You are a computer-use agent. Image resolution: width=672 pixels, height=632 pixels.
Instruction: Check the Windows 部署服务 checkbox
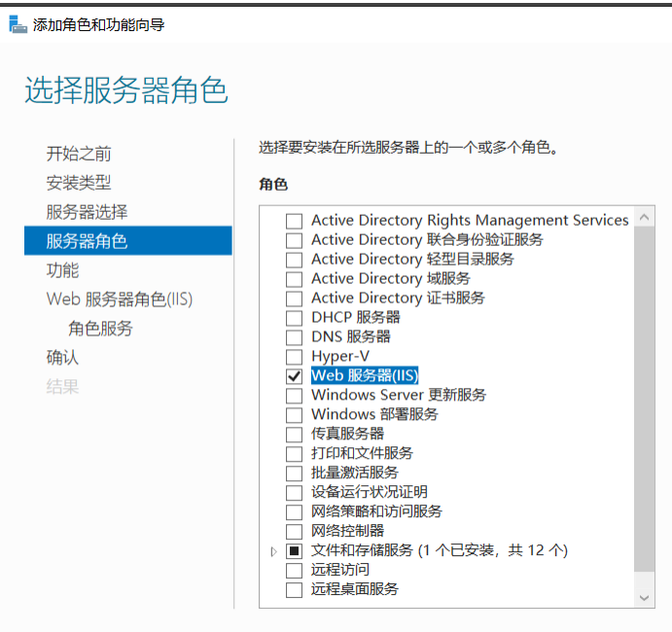click(x=294, y=415)
